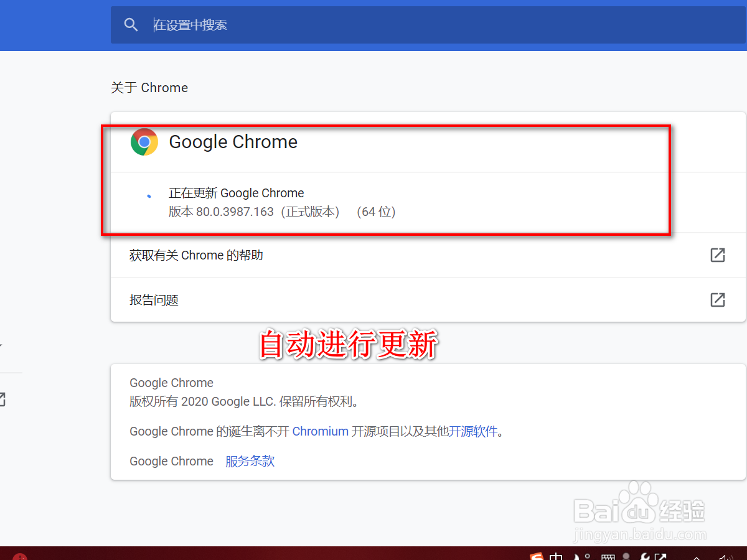Click external-link icon beside Chrome help row
747x560 pixels.
(x=718, y=255)
